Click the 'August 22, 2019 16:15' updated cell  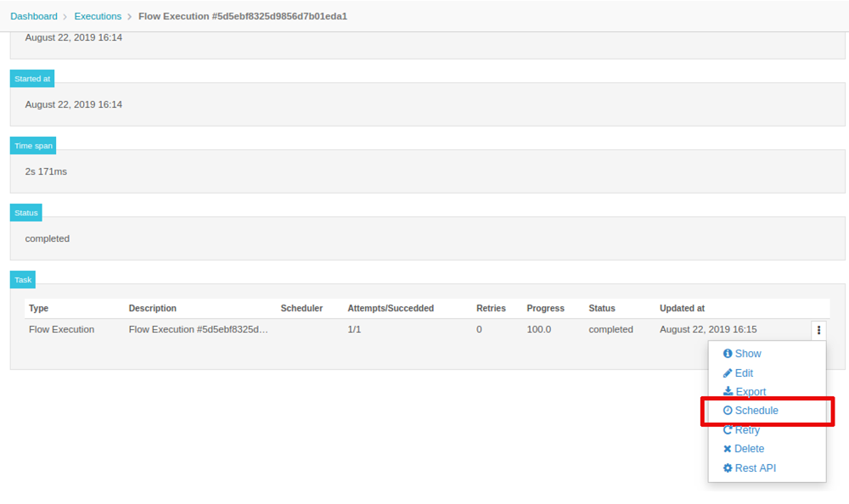708,329
